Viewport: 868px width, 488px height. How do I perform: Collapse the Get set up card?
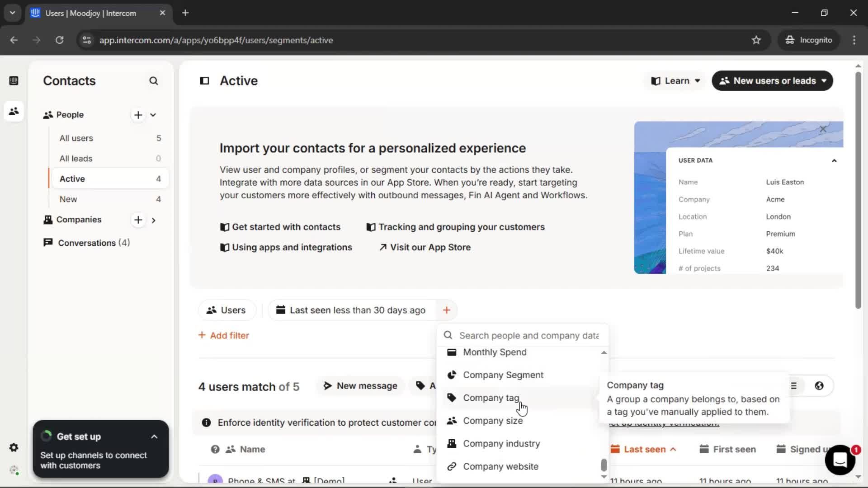pos(154,437)
